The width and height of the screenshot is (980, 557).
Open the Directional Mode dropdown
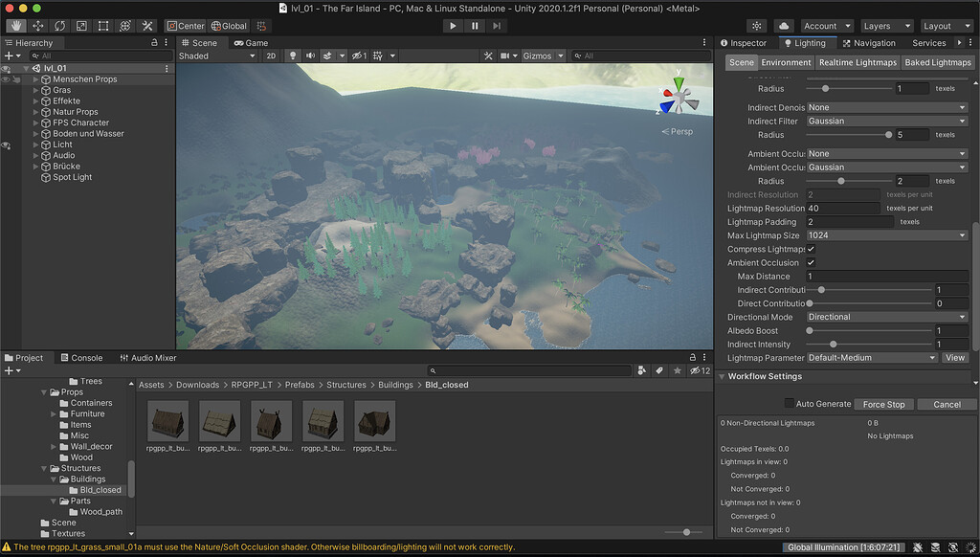point(887,317)
